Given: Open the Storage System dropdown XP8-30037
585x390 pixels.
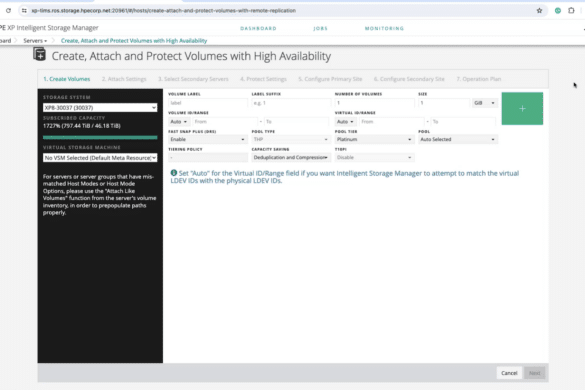Looking at the screenshot, I should pos(100,107).
